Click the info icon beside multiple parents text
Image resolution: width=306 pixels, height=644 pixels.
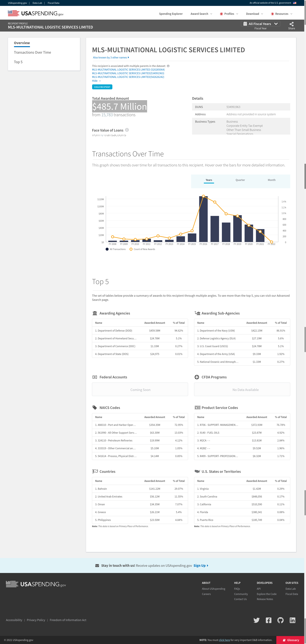pyautogui.click(x=168, y=66)
